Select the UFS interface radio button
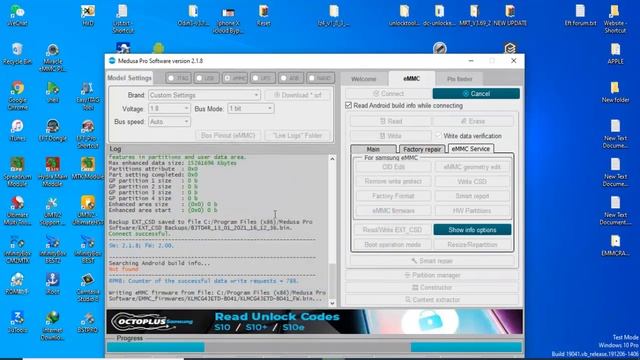640x360 pixels. click(263, 78)
